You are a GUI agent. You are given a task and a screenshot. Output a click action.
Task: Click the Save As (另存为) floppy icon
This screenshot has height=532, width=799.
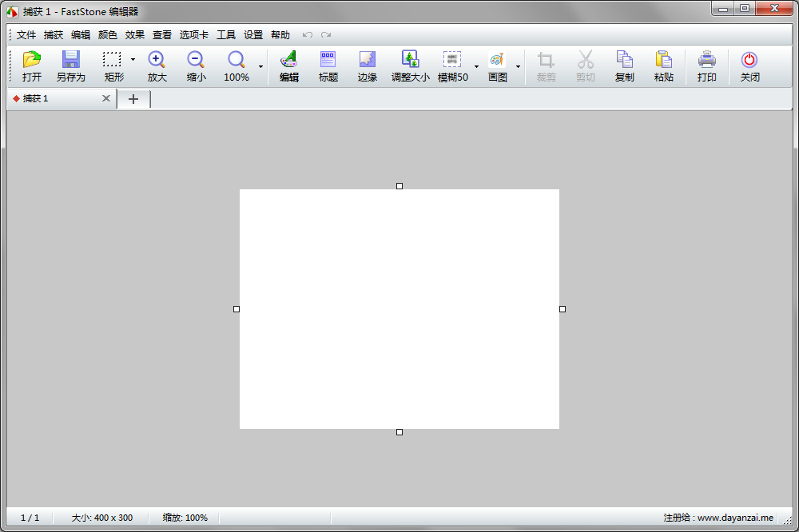[x=70, y=61]
